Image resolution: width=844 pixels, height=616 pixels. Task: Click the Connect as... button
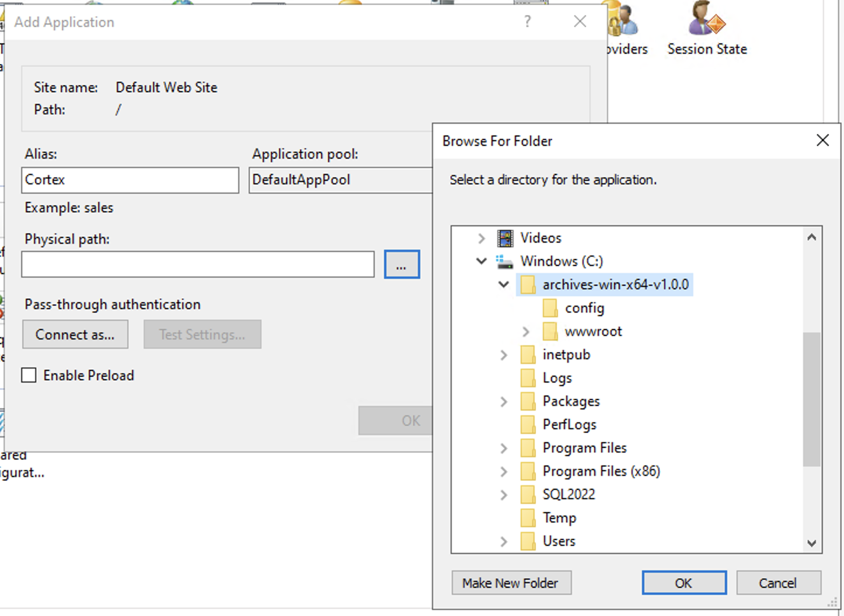(75, 334)
